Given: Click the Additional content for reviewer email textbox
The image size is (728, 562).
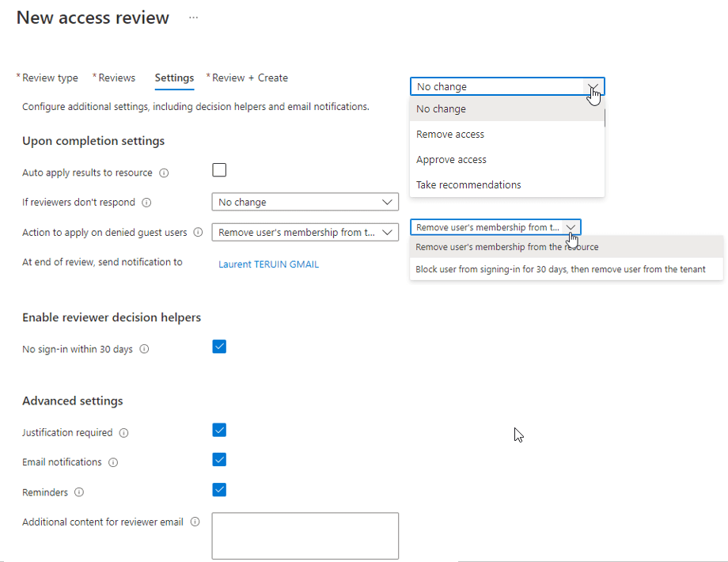Looking at the screenshot, I should click(305, 536).
